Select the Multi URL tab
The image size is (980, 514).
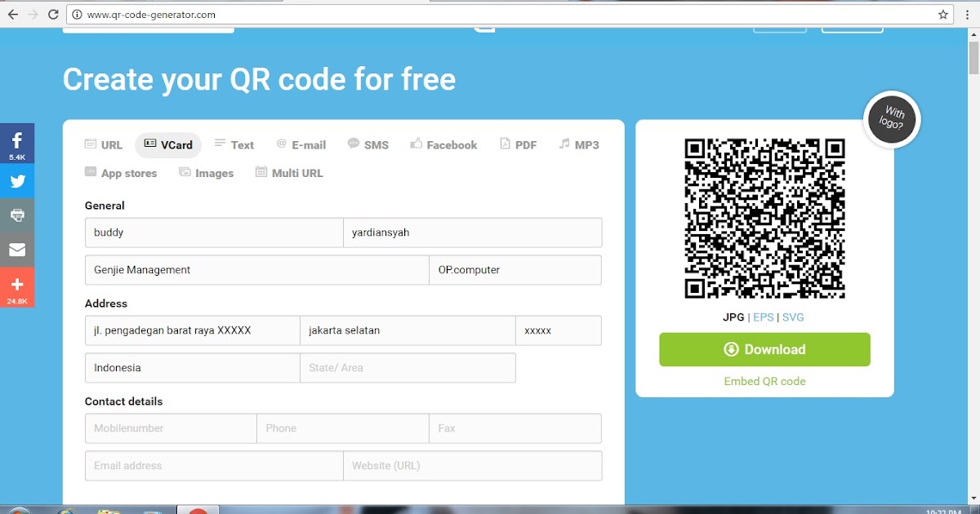click(290, 173)
